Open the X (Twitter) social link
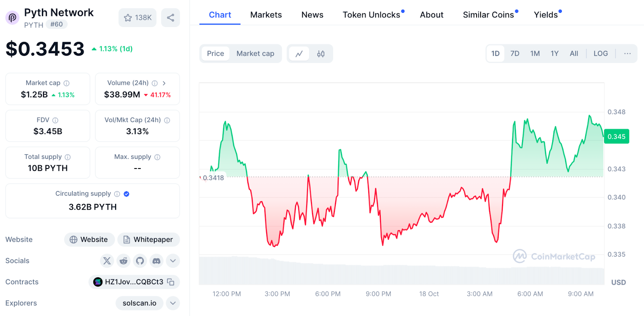 [107, 261]
